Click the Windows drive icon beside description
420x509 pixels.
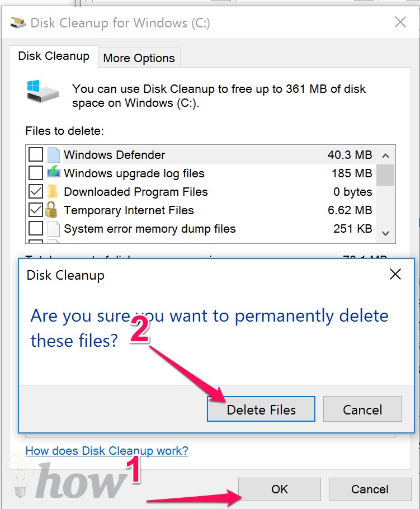(x=43, y=91)
